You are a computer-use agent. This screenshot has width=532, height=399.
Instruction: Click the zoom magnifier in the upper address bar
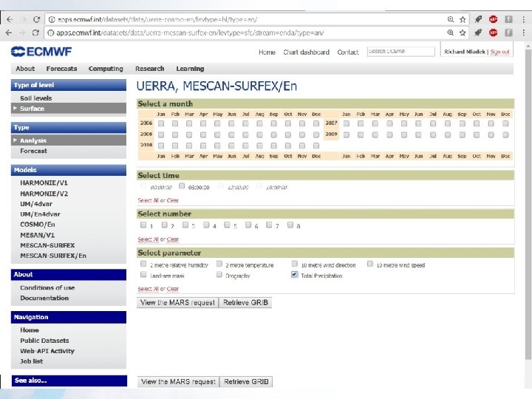451,20
